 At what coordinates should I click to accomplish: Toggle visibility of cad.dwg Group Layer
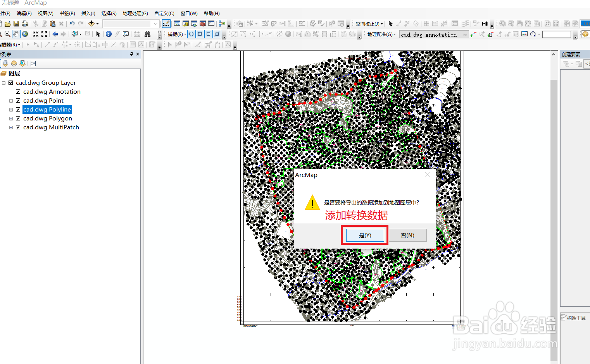pos(10,82)
